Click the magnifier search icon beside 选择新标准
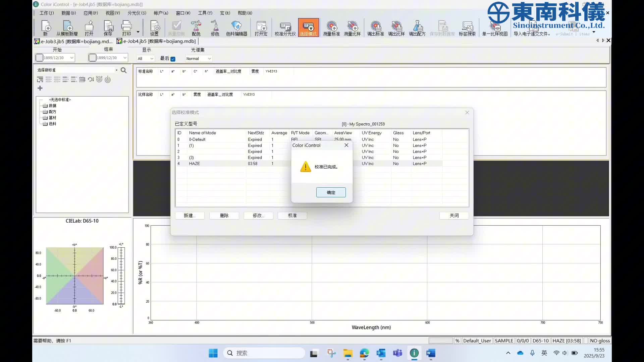 point(123,70)
